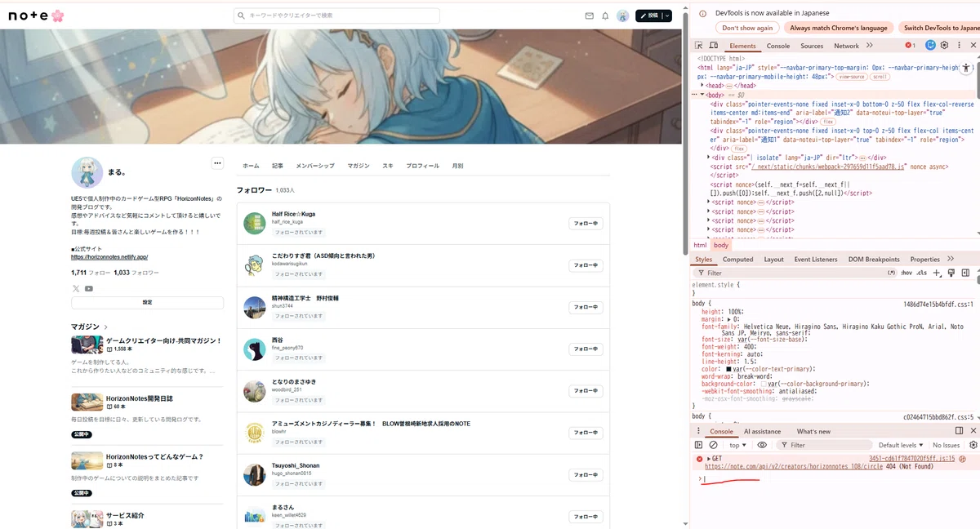Open the console context 'top' dropdown
The image size is (980, 529).
coord(738,445)
